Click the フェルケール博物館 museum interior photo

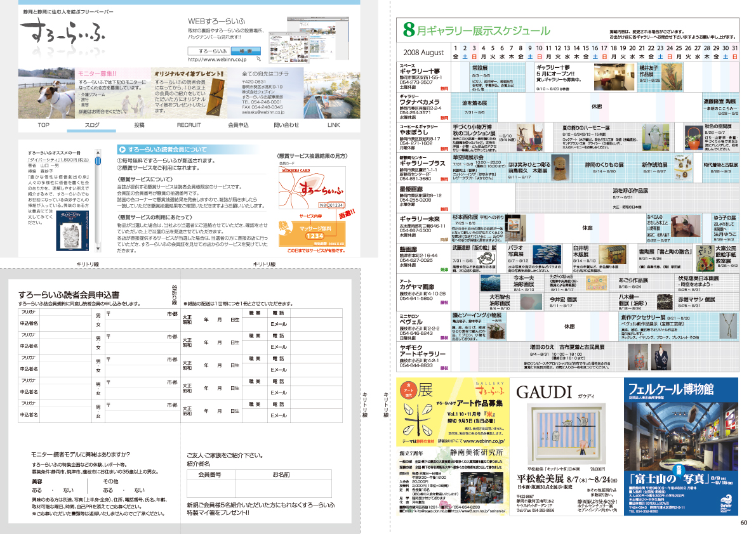[681, 437]
